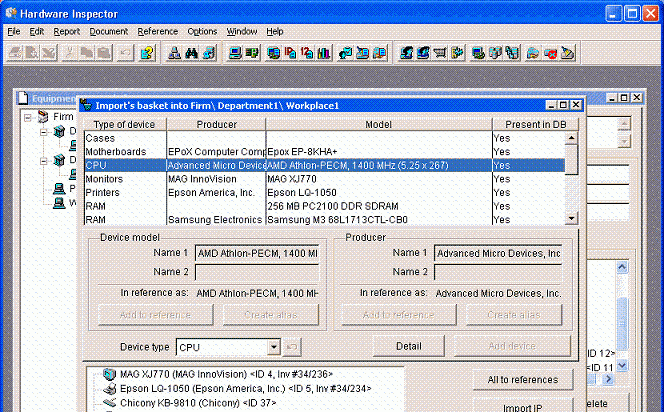664x412 pixels.
Task: Click the device table scrollbar down arrow
Action: point(572,218)
